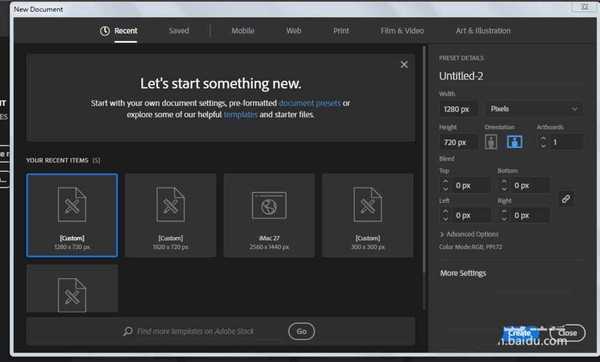Expand Advanced Options section

click(x=469, y=234)
